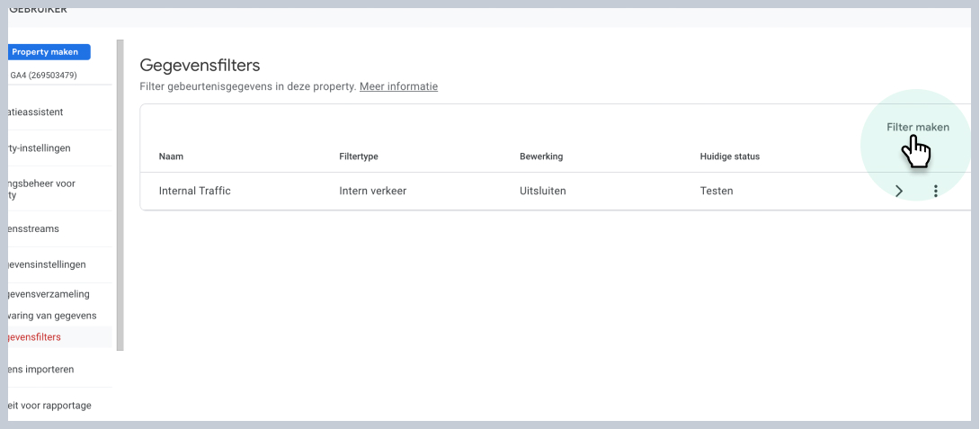Select the Internal Traffic filter name

(x=194, y=191)
